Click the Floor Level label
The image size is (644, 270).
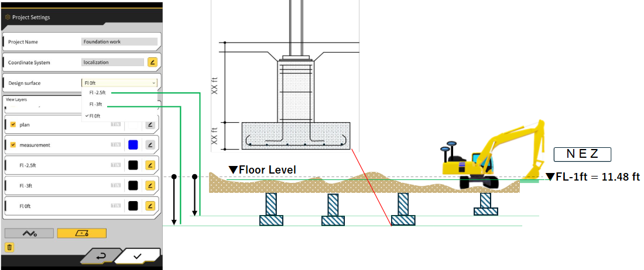click(262, 169)
